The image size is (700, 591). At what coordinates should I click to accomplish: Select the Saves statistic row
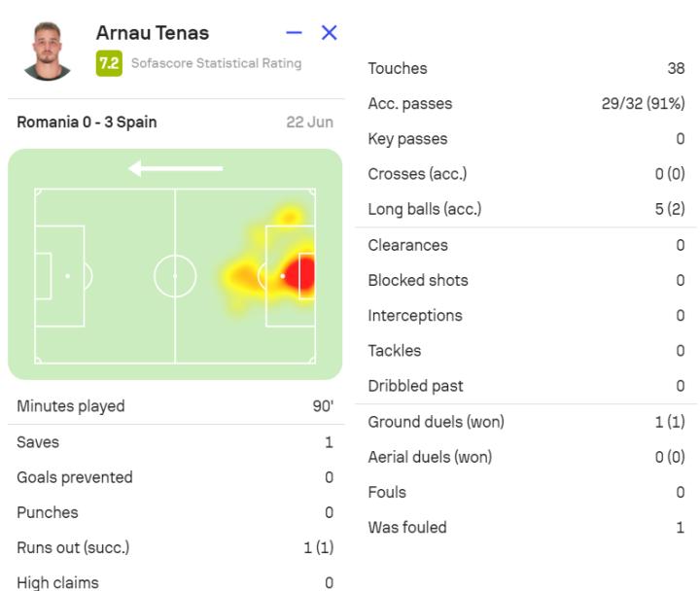point(175,442)
